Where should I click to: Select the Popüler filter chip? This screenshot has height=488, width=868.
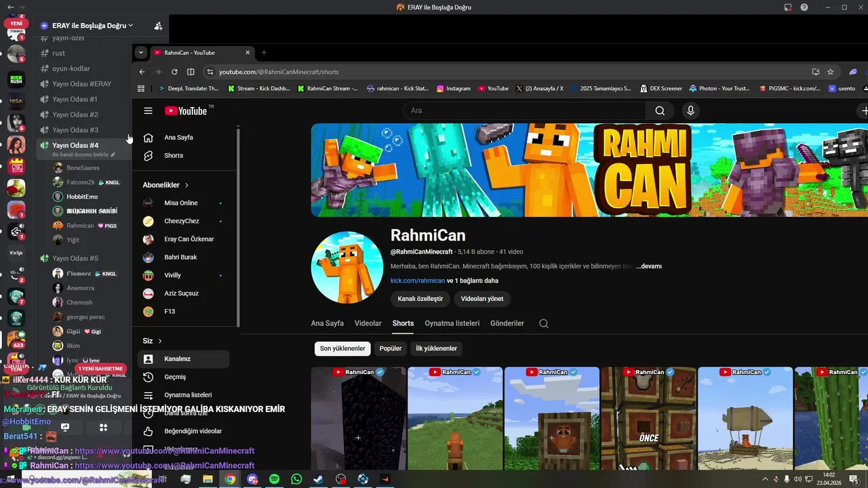point(391,348)
